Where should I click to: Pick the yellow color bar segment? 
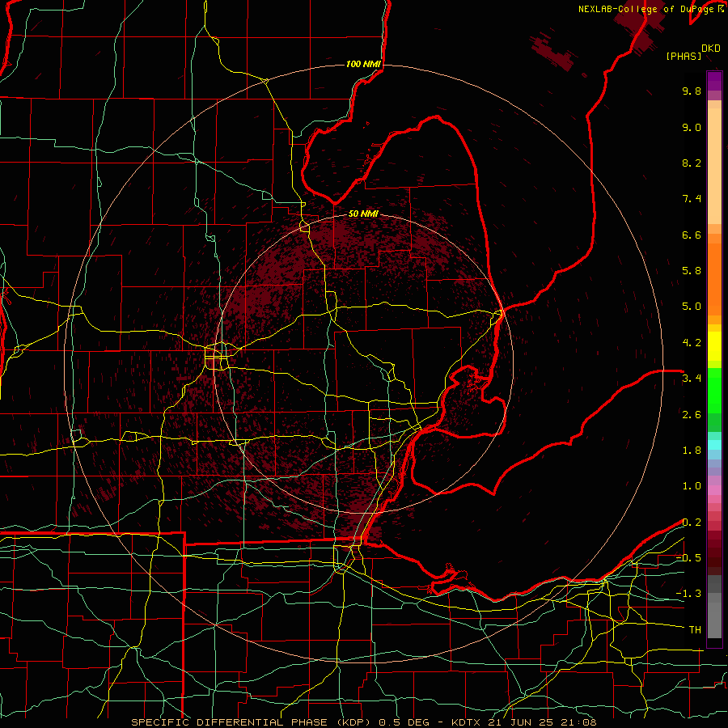pyautogui.click(x=714, y=346)
